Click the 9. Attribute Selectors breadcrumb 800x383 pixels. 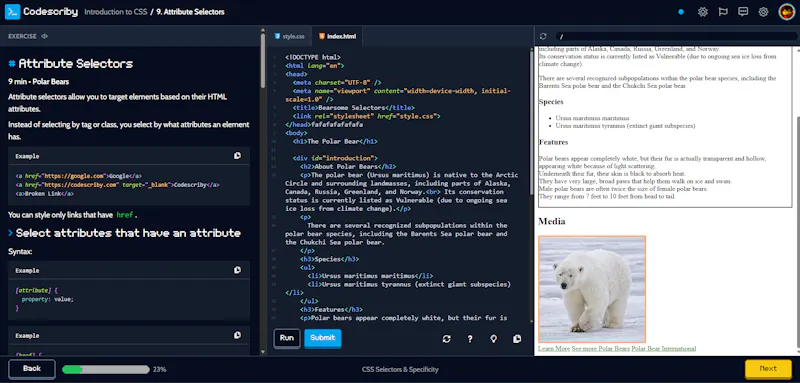[190, 12]
